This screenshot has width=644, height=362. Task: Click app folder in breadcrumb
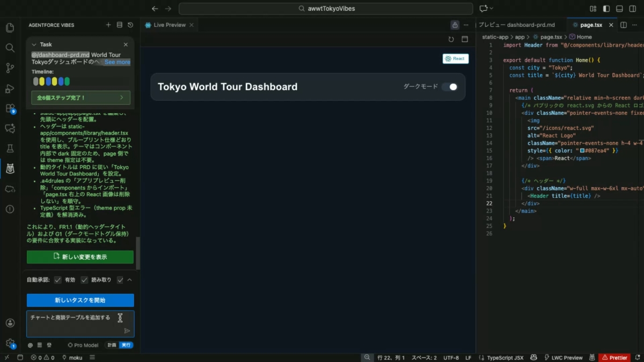tap(519, 37)
